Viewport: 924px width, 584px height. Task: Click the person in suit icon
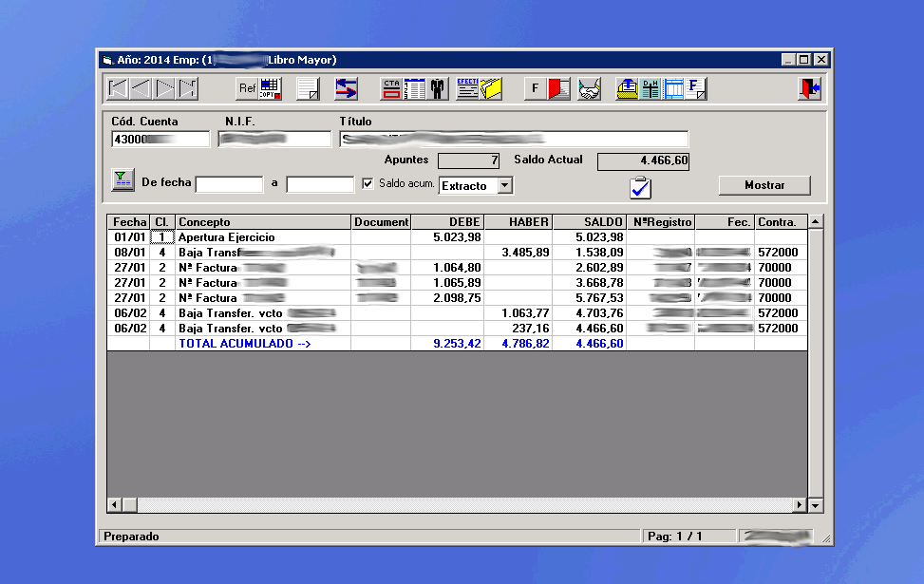pos(437,88)
